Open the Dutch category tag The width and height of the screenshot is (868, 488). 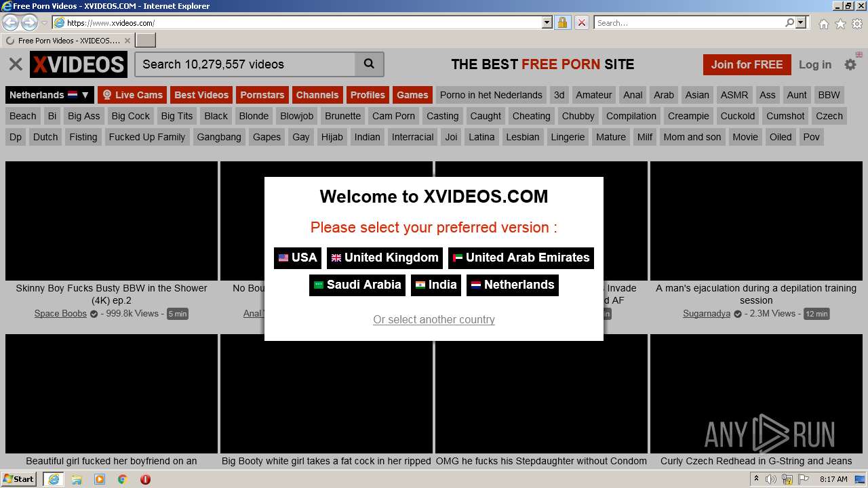coord(45,137)
